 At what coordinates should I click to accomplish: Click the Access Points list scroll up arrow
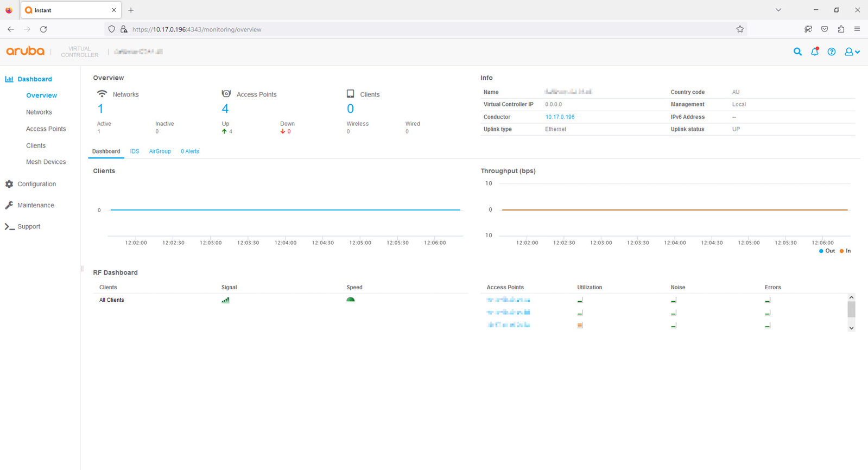pyautogui.click(x=851, y=297)
